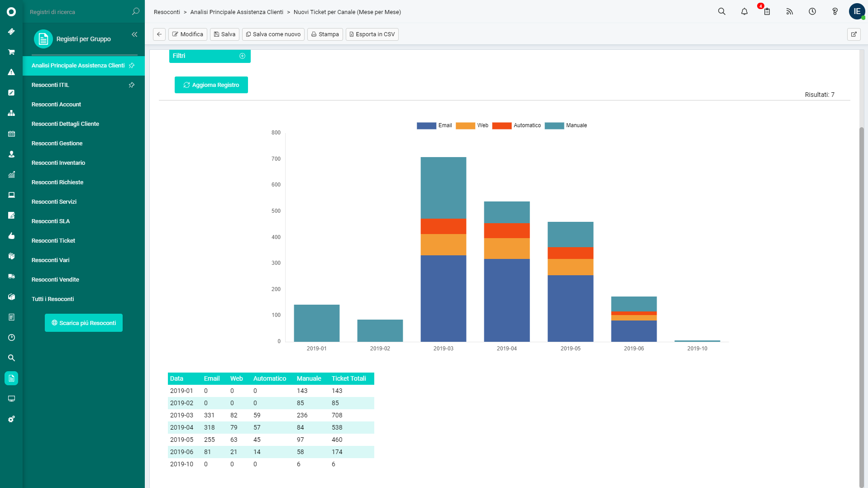The width and height of the screenshot is (868, 488).
Task: Open the shopping cart sidebar icon
Action: (x=11, y=52)
